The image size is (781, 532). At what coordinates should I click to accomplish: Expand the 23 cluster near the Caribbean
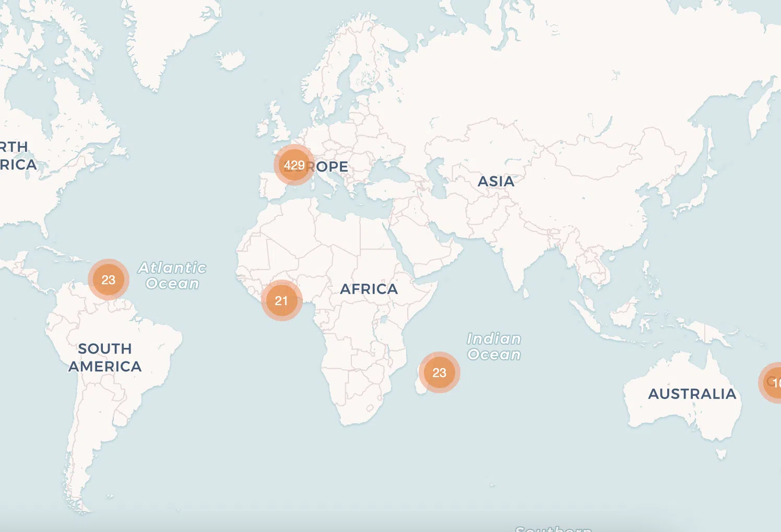[109, 280]
